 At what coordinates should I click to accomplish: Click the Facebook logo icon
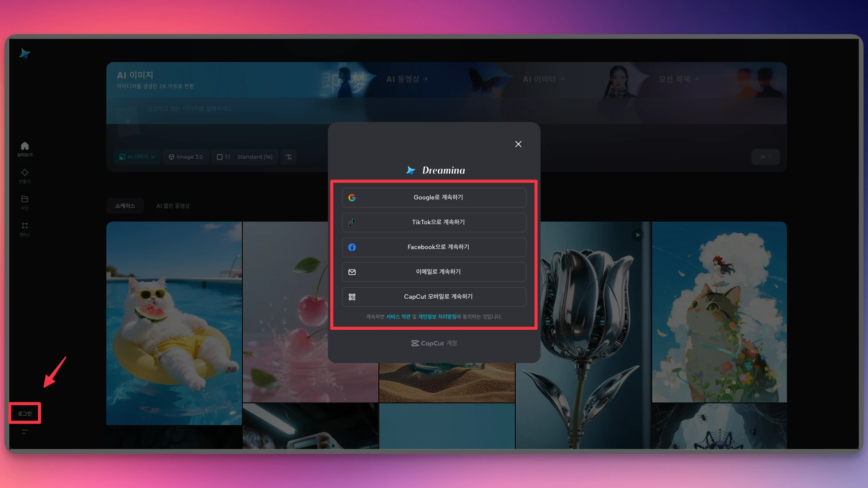(352, 247)
